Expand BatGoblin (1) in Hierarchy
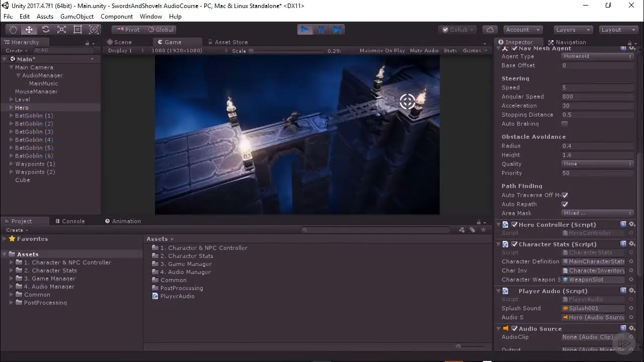This screenshot has height=362, width=644. (11, 116)
